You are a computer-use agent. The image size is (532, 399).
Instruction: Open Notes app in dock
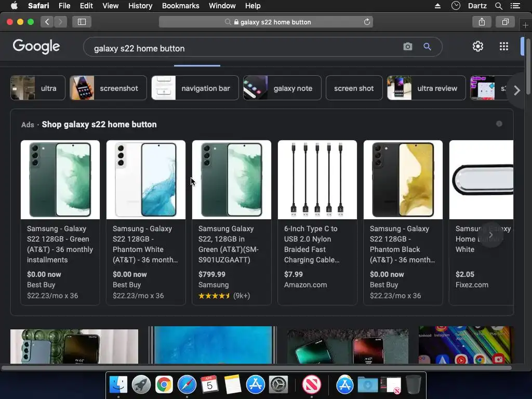[232, 384]
